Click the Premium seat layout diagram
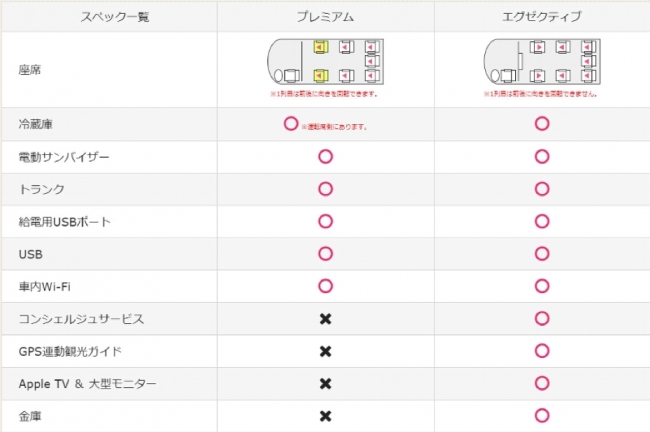 [324, 61]
